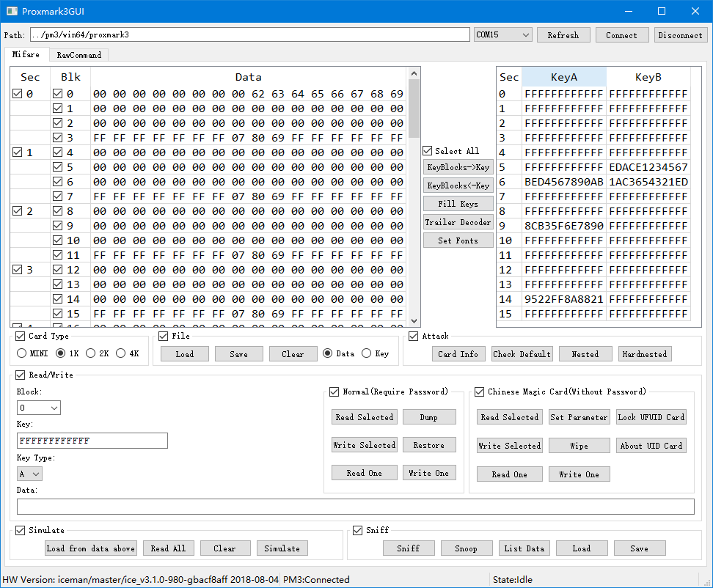This screenshot has height=588, width=713.
Task: Toggle the Card Type group checkbox
Action: click(20, 337)
